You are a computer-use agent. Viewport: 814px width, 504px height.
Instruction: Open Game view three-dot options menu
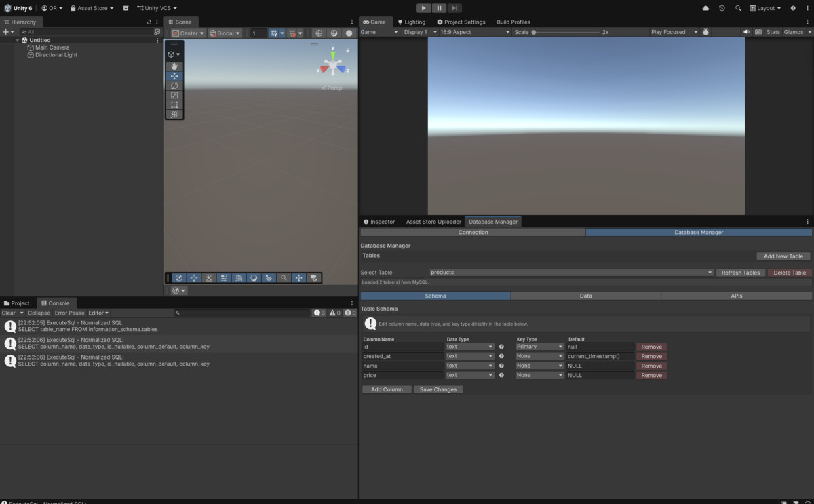(807, 22)
